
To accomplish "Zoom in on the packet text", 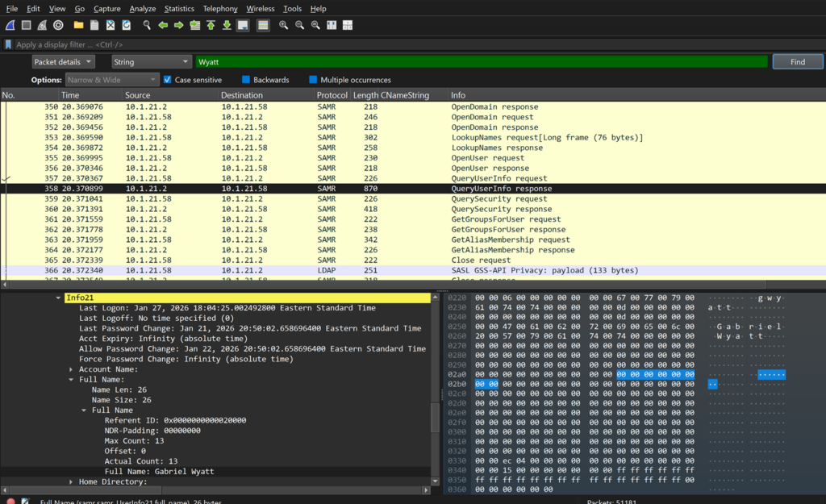I will pyautogui.click(x=283, y=25).
